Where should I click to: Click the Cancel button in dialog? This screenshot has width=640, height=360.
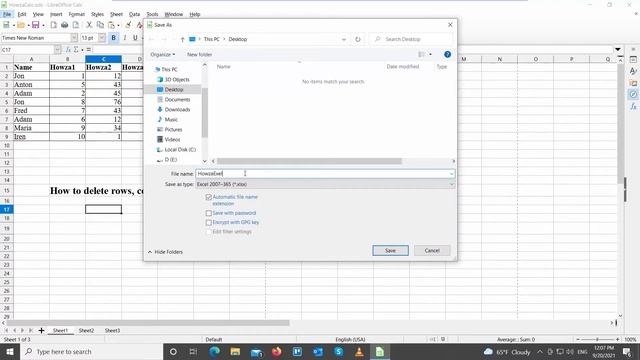coord(432,250)
